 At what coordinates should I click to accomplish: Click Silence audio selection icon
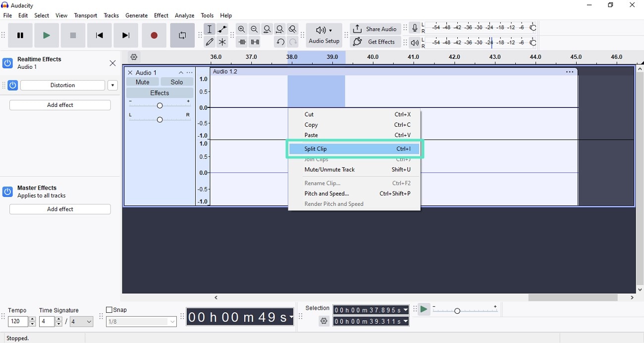(x=255, y=42)
